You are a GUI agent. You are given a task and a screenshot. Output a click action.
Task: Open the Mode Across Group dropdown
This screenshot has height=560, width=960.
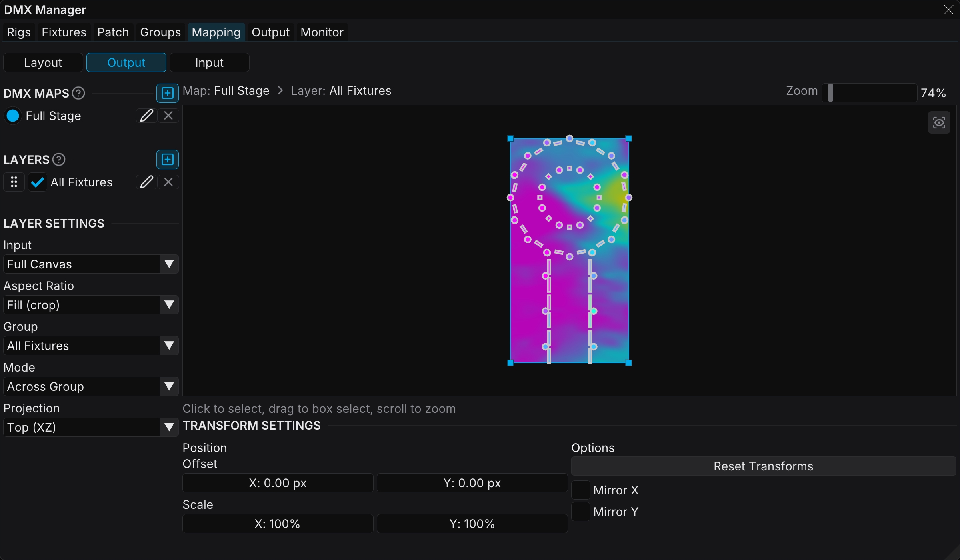(91, 386)
